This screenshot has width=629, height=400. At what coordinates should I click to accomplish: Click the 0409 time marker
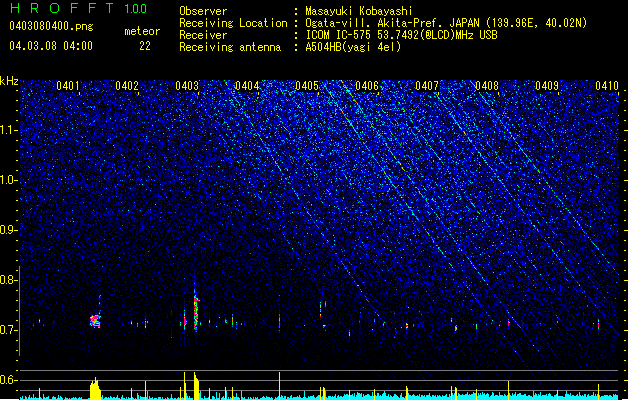(x=547, y=86)
